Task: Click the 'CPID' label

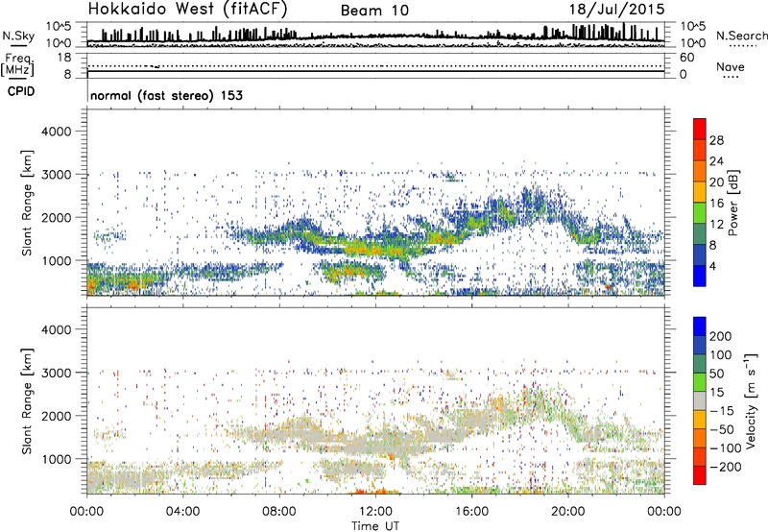Action: pyautogui.click(x=21, y=91)
